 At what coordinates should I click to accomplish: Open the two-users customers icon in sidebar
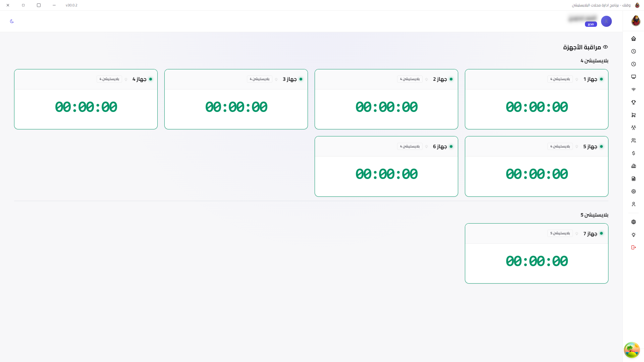coord(634,140)
